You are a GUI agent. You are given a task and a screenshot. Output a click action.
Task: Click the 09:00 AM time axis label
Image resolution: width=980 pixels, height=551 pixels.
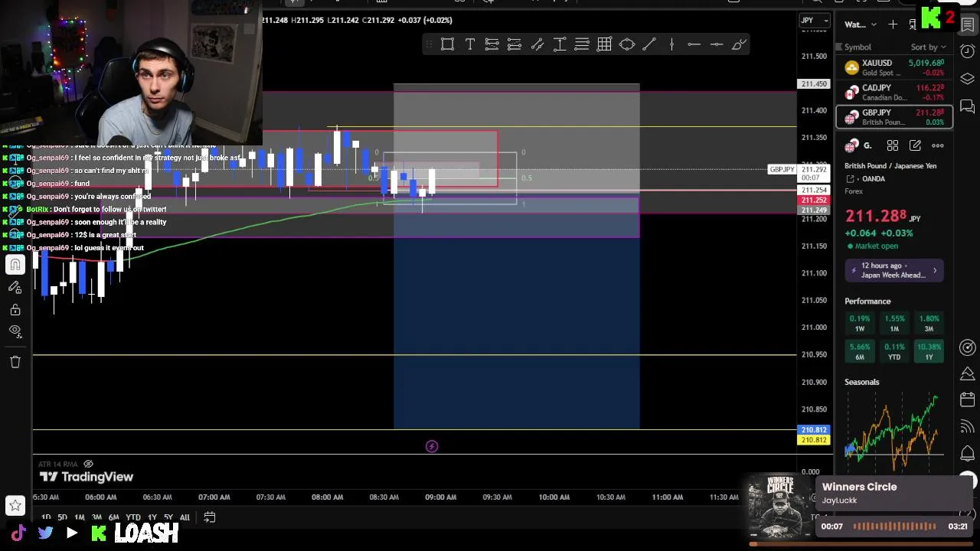click(x=440, y=497)
